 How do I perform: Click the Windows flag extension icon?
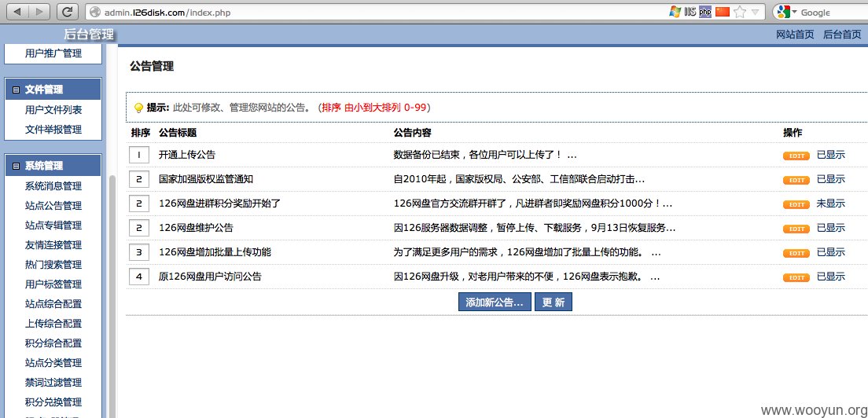675,12
